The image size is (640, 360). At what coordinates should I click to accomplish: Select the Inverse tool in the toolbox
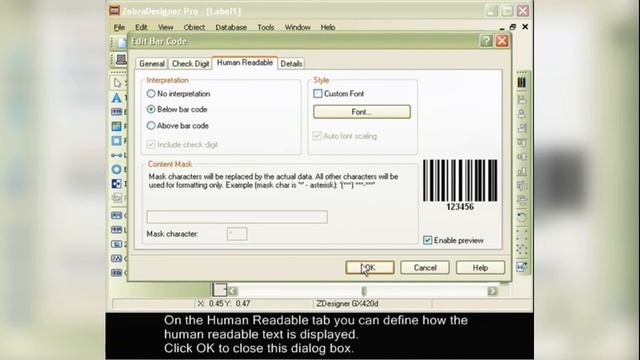[x=117, y=184]
